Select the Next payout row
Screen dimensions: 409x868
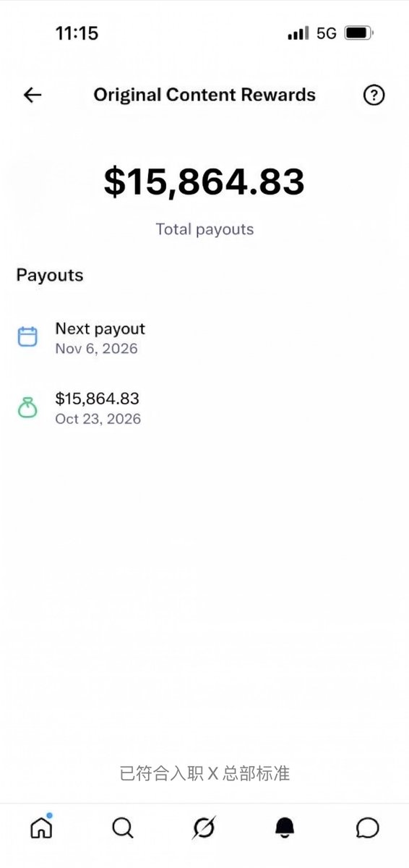tap(204, 338)
